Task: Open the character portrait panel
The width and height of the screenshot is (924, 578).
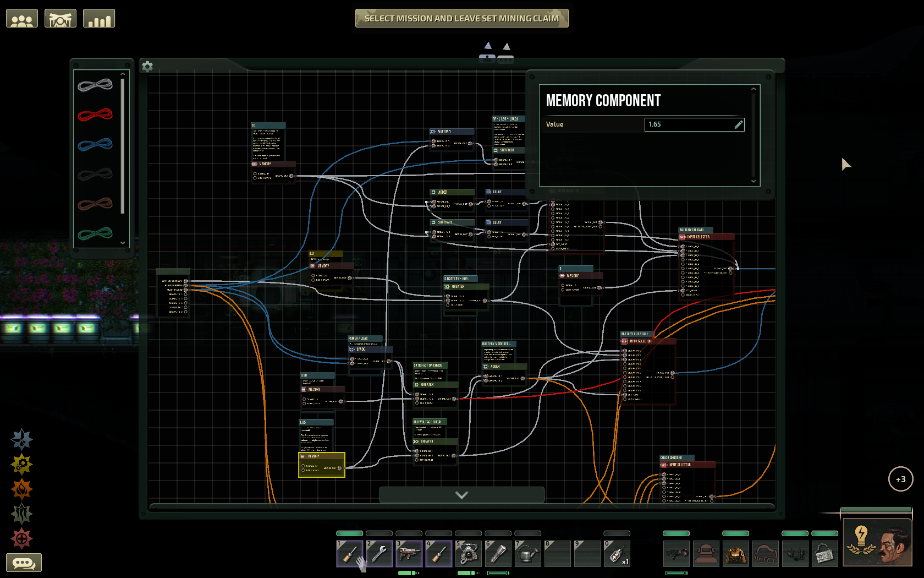Action: pyautogui.click(x=878, y=542)
